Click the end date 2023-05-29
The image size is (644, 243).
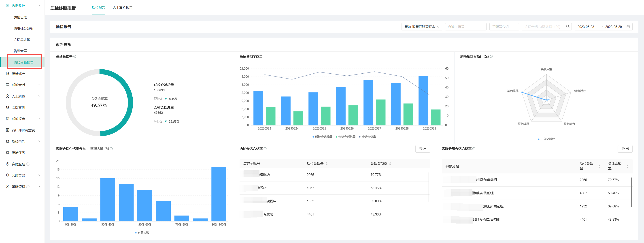(x=613, y=27)
